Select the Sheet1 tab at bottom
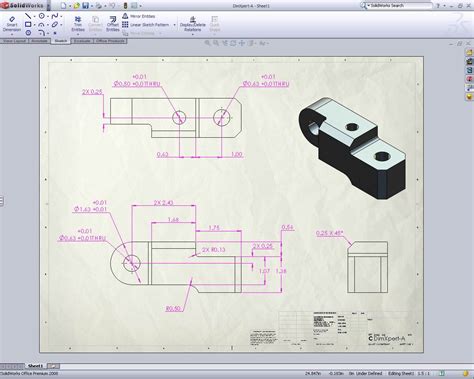This screenshot has height=379, width=474. click(35, 366)
